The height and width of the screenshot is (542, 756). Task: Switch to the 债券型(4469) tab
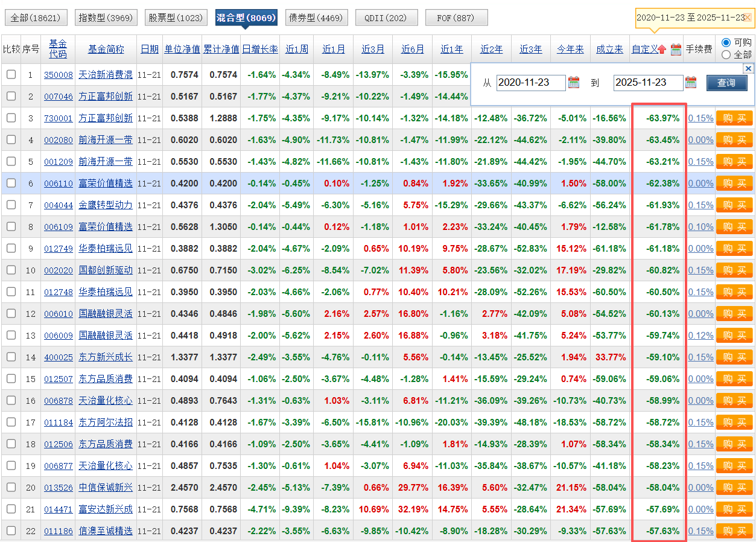tap(316, 18)
